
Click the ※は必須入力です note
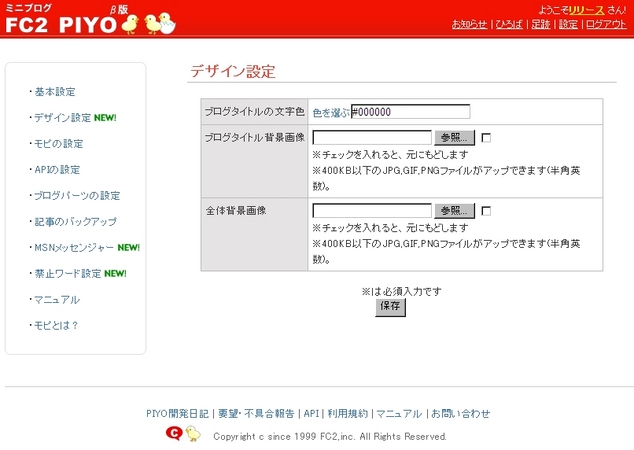click(402, 291)
